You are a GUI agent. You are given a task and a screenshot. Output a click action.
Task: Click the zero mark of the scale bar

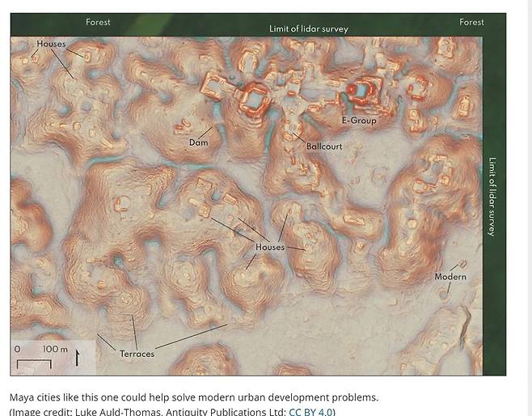[18, 350]
